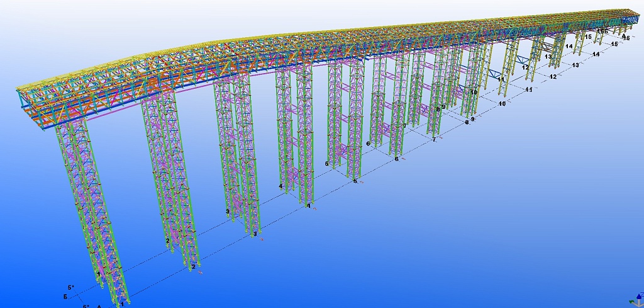Image resolution: width=644 pixels, height=308 pixels.
Task: Select the dark blue enclosure at the deck's far end
Action: tap(629, 20)
